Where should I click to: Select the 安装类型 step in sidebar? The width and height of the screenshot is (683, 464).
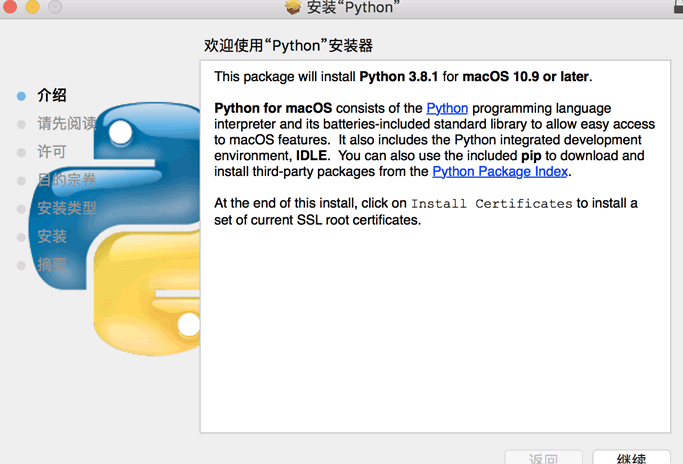67,208
